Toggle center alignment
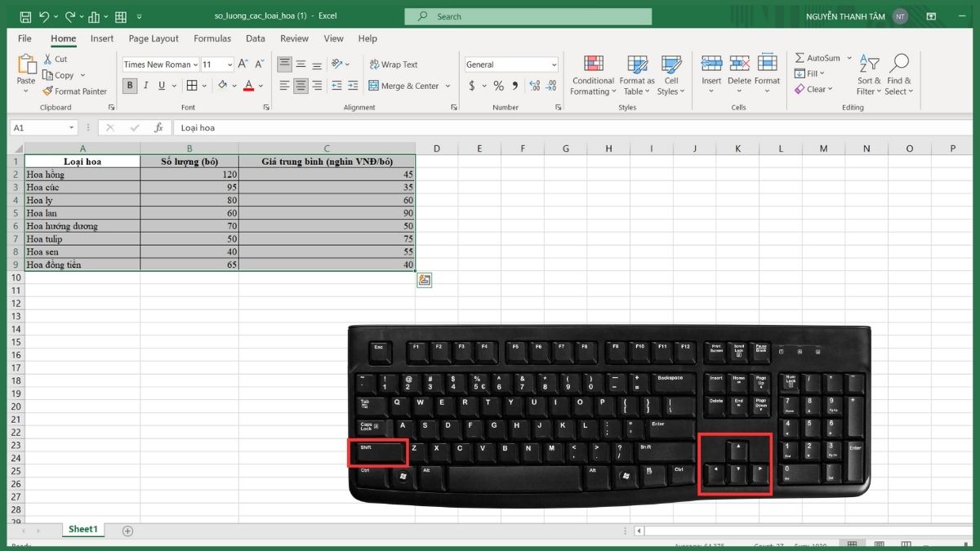 click(300, 85)
